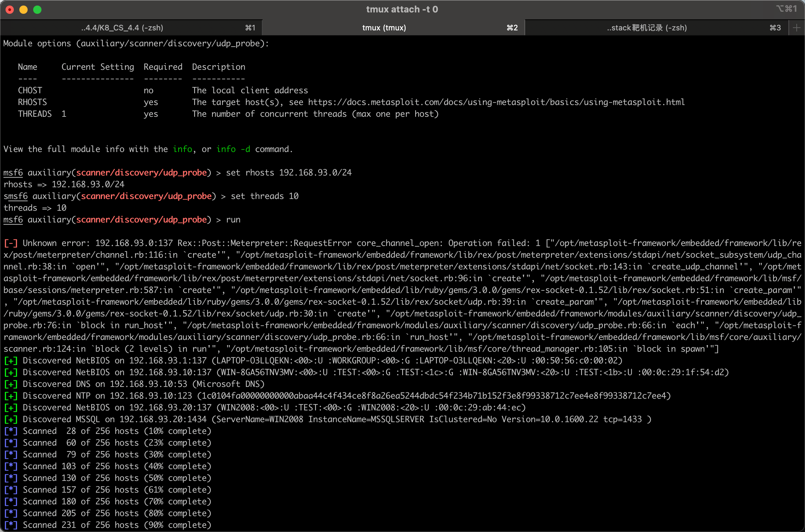
Task: Click the Discovered DNS on 192.168.93.10:53 line
Action: click(134, 384)
